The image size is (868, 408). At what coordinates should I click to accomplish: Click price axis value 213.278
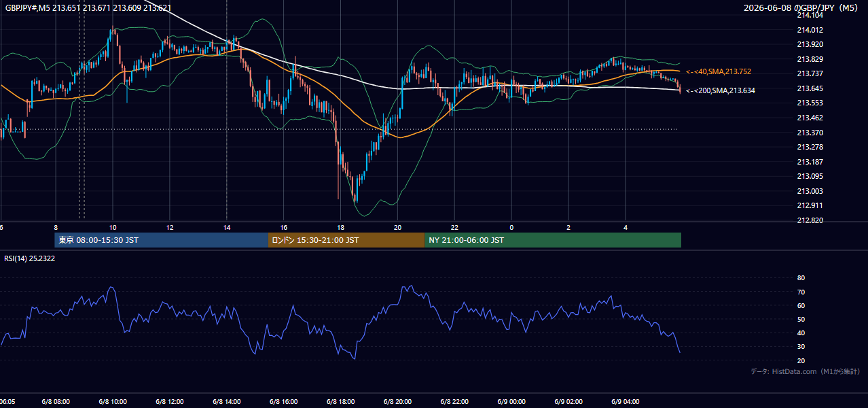click(810, 148)
